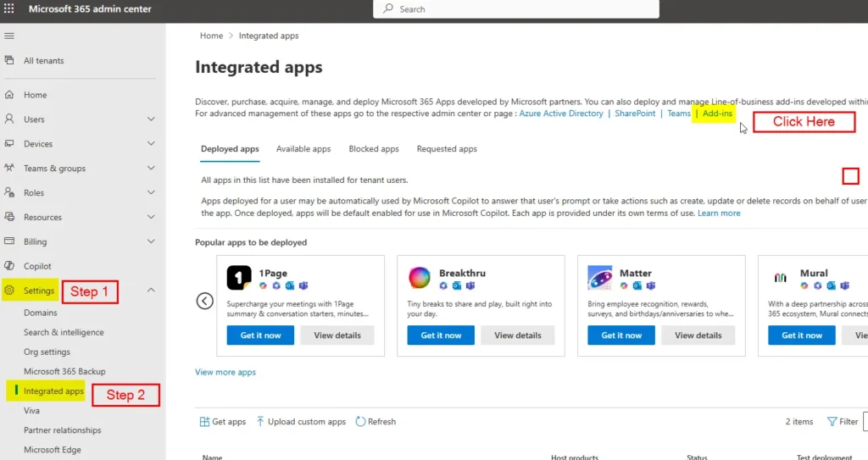Image resolution: width=868 pixels, height=460 pixels.
Task: Click View details for Matter
Action: tap(698, 335)
